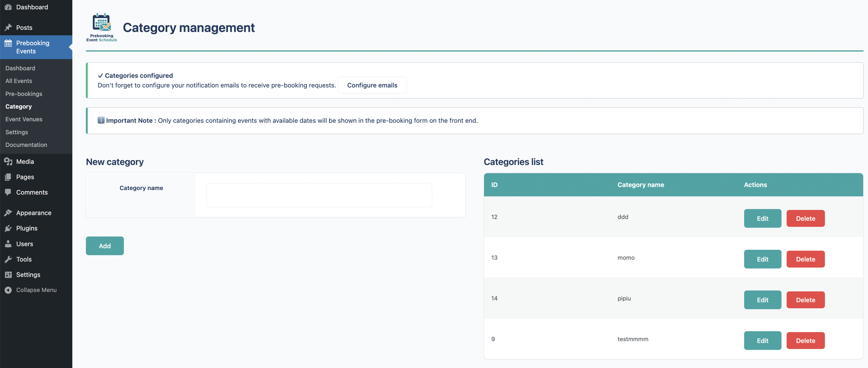The width and height of the screenshot is (868, 368).
Task: Open Comments via the speech bubble icon
Action: point(8,192)
